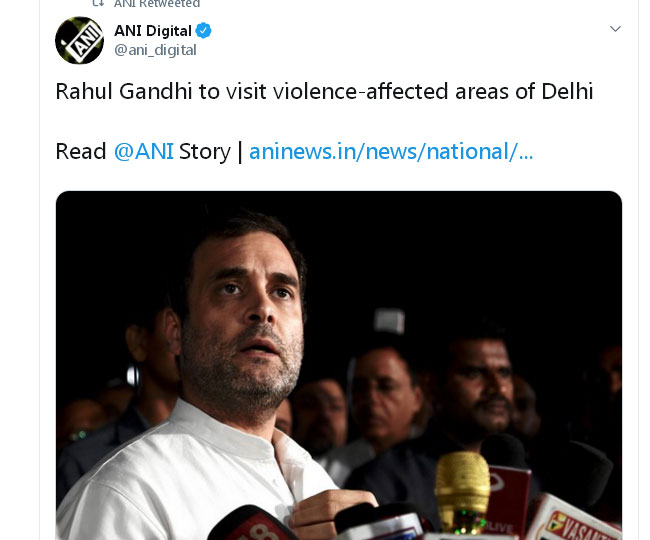Click the red LIVE microphone flag
650x540 pixels.
[509, 501]
